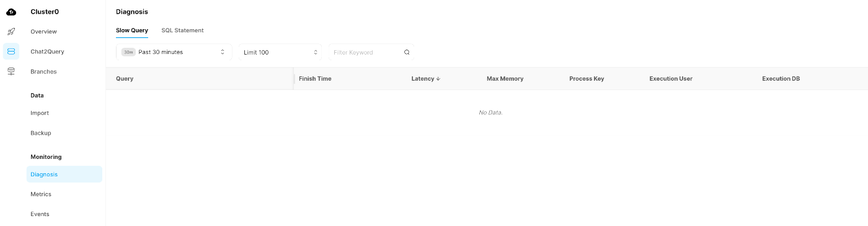
Task: Click the TiDB Cloud logo icon
Action: 11,11
